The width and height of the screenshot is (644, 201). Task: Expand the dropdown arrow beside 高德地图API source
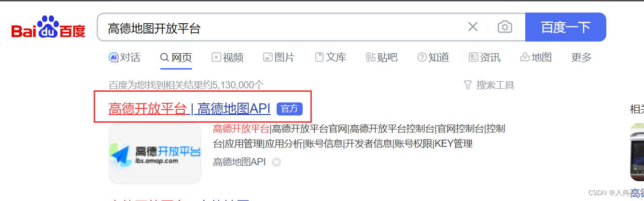276,162
